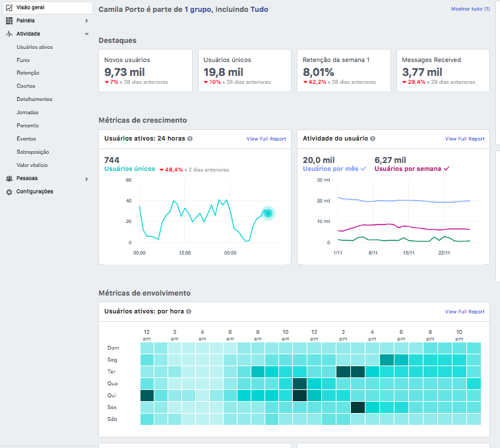This screenshot has width=500, height=448.
Task: Click the 1 grupo link in header
Action: (198, 9)
